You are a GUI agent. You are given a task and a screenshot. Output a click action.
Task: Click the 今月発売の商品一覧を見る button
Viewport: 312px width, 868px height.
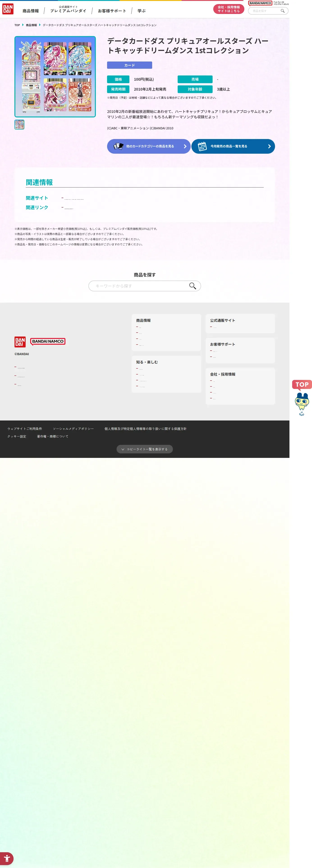[x=233, y=146]
